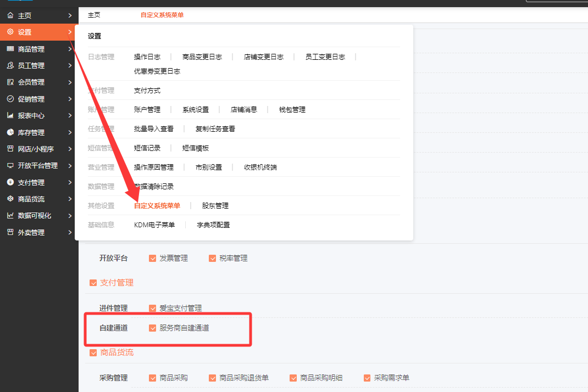This screenshot has height=392, width=588.
Task: Uncheck the 爱宝支付管理 checkbox
Action: pos(153,309)
